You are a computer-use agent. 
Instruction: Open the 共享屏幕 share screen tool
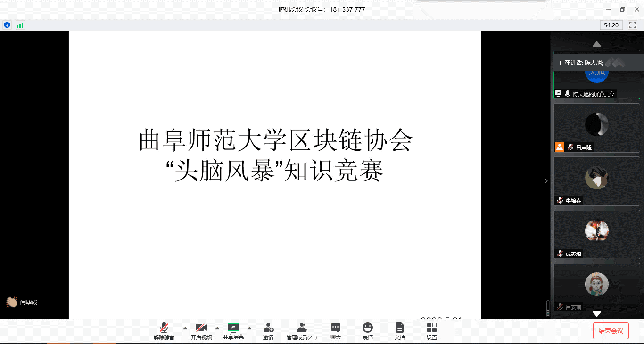coord(233,328)
